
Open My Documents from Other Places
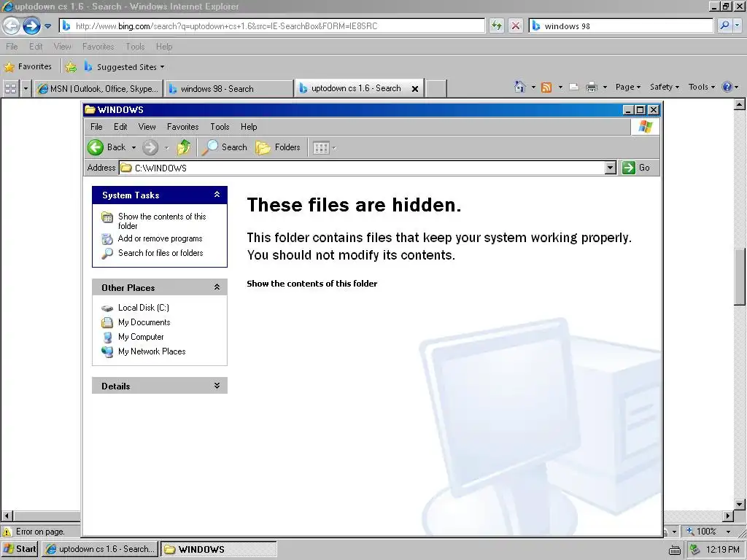(x=144, y=322)
